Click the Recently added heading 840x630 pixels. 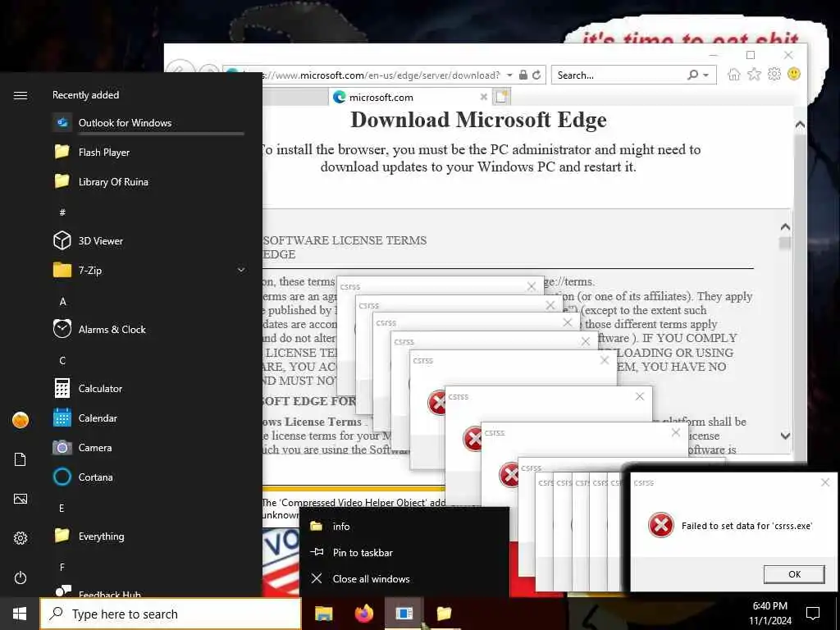pyautogui.click(x=85, y=95)
